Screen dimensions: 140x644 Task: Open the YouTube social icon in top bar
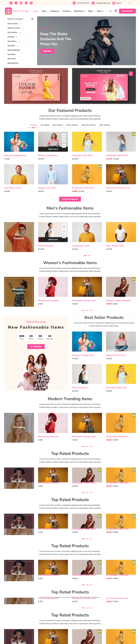(x=21, y=3)
